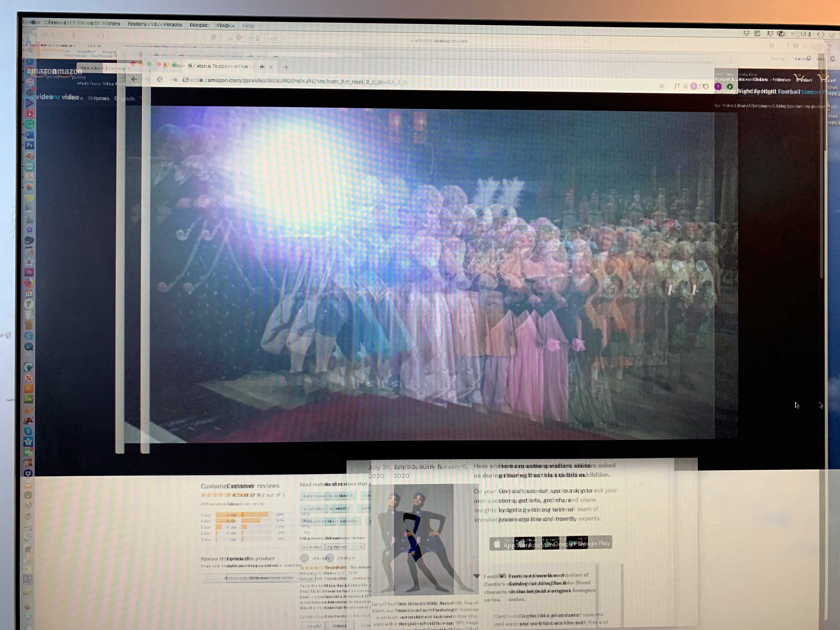Click the fashion model photo thumbnail
The width and height of the screenshot is (840, 630).
[x=423, y=539]
